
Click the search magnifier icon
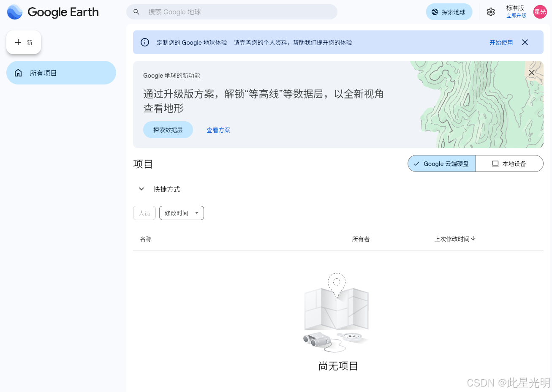136,12
